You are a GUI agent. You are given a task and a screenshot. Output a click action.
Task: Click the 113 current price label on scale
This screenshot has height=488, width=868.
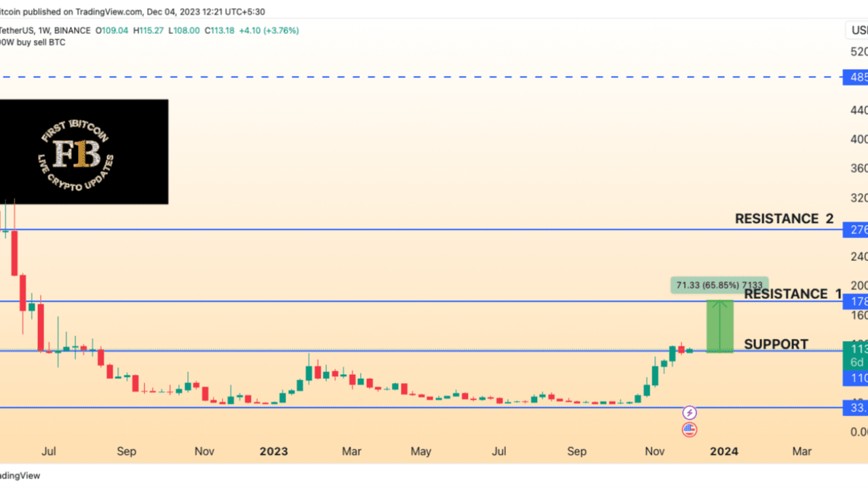point(857,348)
